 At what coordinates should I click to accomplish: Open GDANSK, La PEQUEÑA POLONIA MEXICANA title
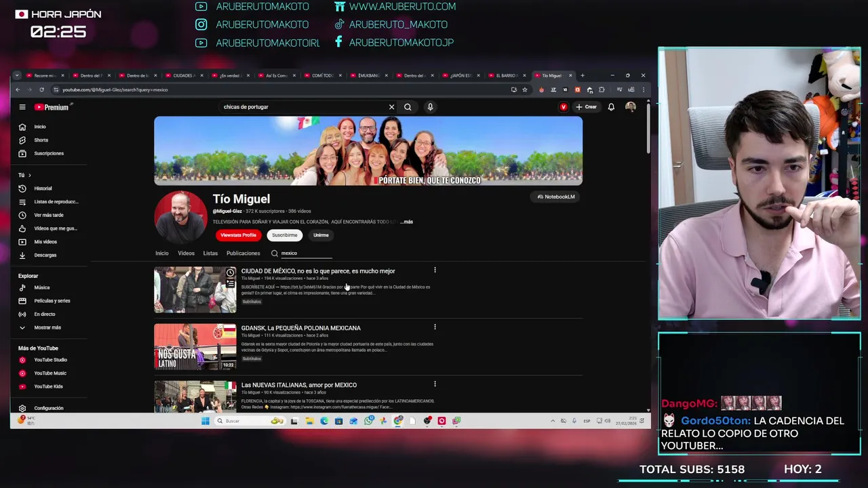[300, 328]
